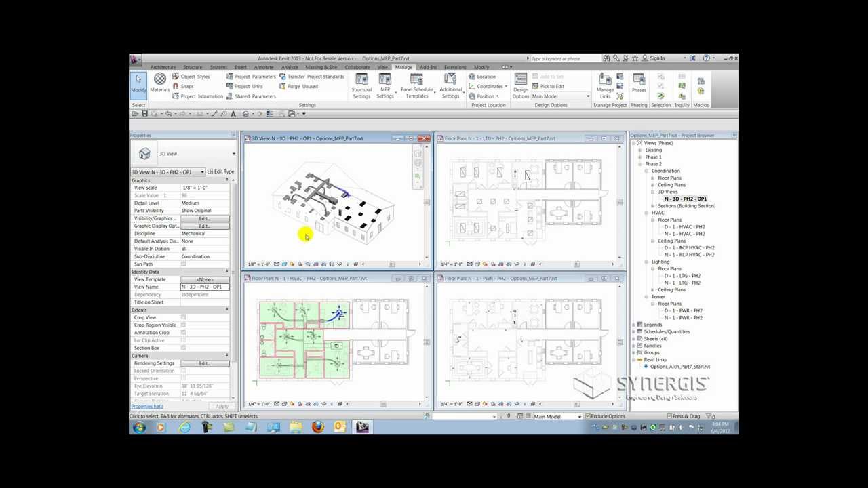Toggle the Annotation Crop checkbox
Screen dimensions: 868x488
click(x=183, y=333)
